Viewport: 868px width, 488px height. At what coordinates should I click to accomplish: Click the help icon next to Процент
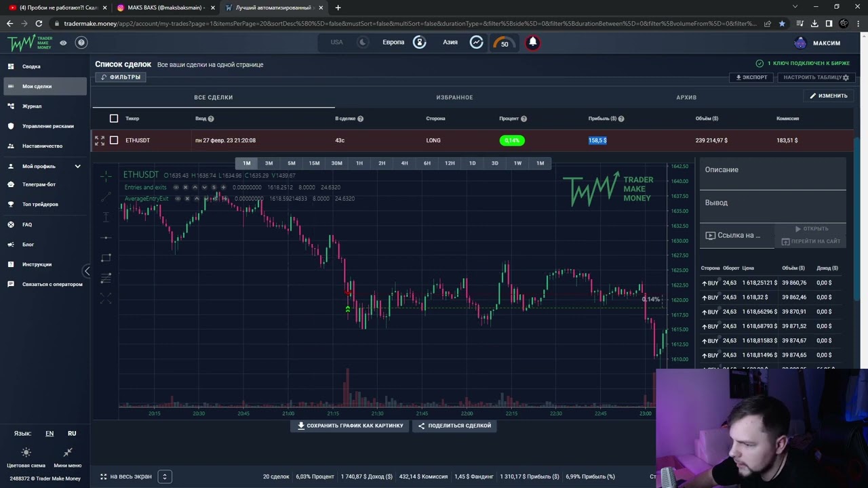click(524, 119)
